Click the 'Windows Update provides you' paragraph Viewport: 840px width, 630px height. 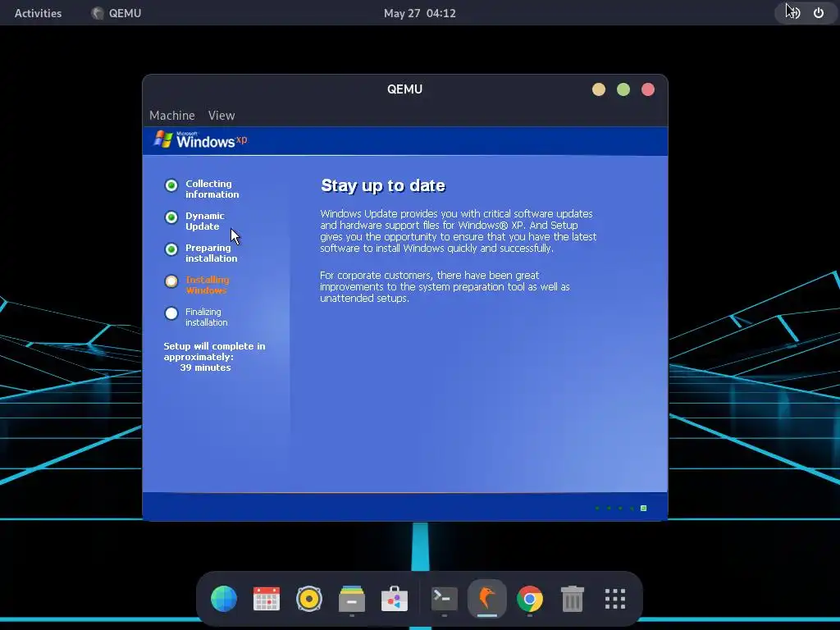pyautogui.click(x=458, y=231)
